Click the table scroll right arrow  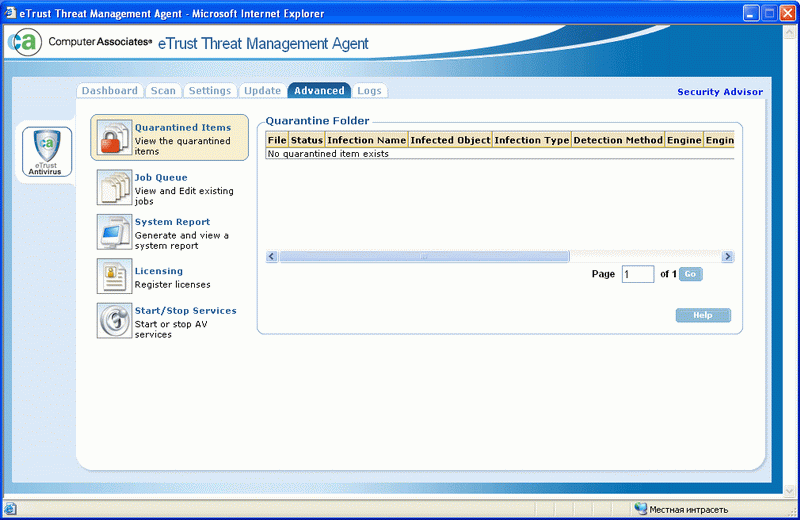[728, 256]
